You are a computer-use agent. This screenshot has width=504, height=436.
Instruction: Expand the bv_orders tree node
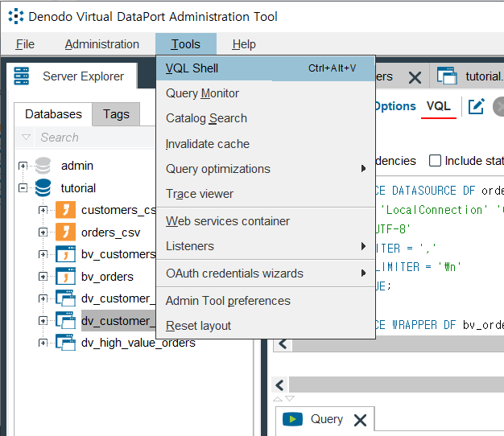coord(43,277)
